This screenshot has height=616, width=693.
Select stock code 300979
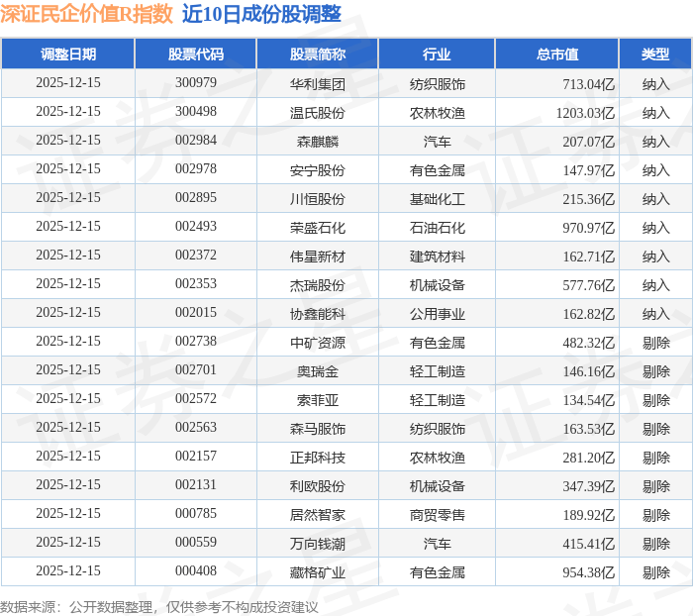[195, 83]
